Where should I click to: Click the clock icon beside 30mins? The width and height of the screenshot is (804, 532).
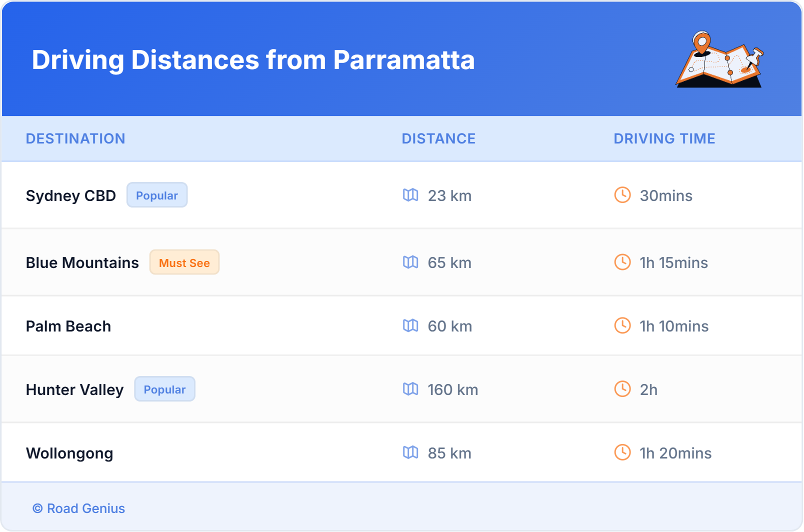click(x=622, y=195)
